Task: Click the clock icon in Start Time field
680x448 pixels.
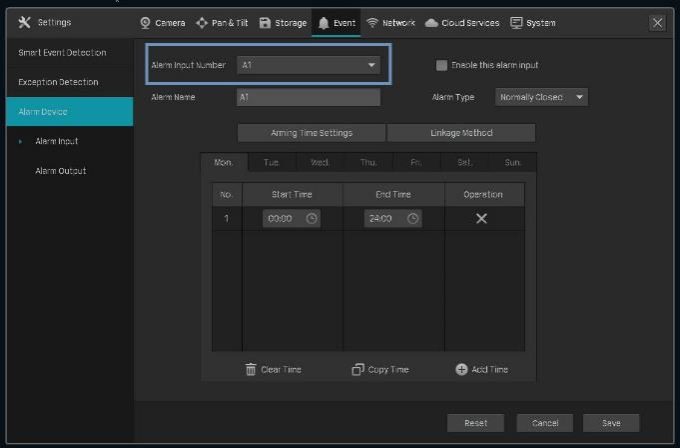Action: [x=312, y=219]
